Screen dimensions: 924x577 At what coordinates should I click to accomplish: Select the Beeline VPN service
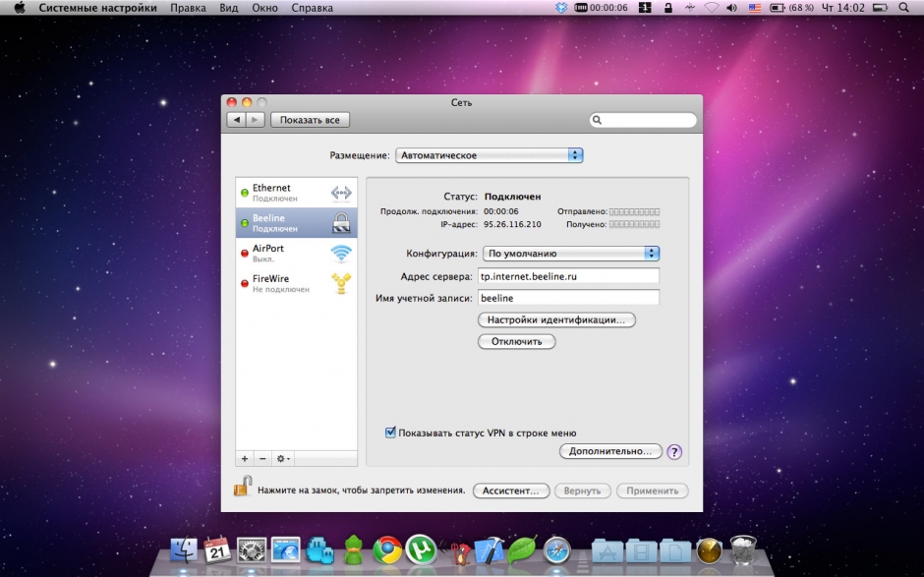297,223
